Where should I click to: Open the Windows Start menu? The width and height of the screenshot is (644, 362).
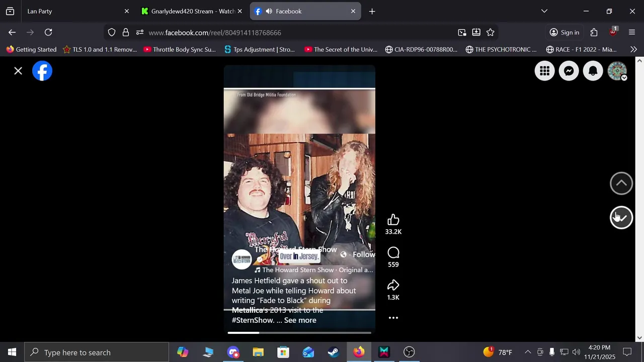tap(12, 352)
